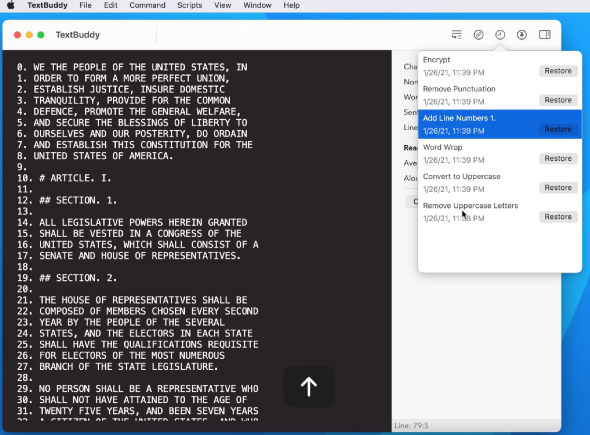Viewport: 590px width, 435px height.
Task: Click the download arrow toolbar icon
Action: click(522, 35)
